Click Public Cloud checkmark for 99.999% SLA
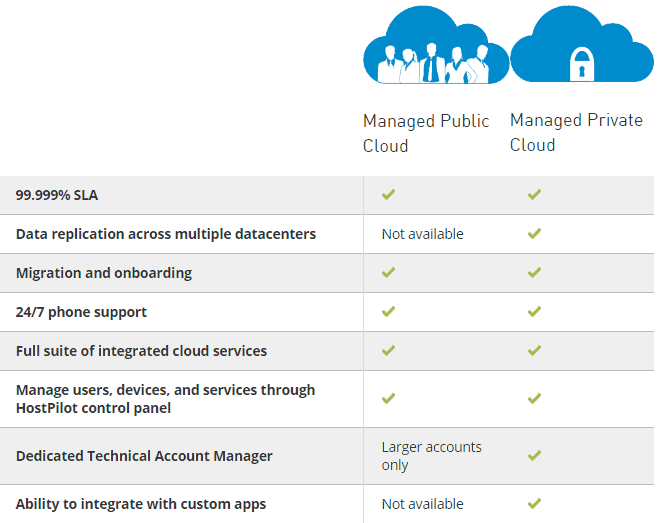Image resolution: width=661 pixels, height=523 pixels. tap(389, 195)
